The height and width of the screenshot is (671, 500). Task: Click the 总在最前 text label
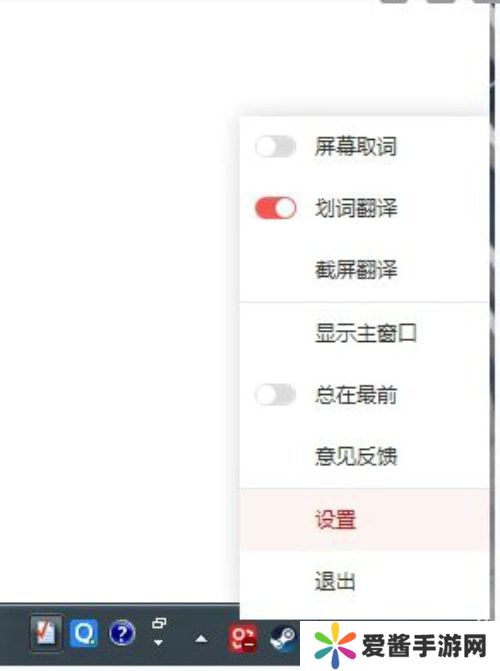[x=356, y=395]
